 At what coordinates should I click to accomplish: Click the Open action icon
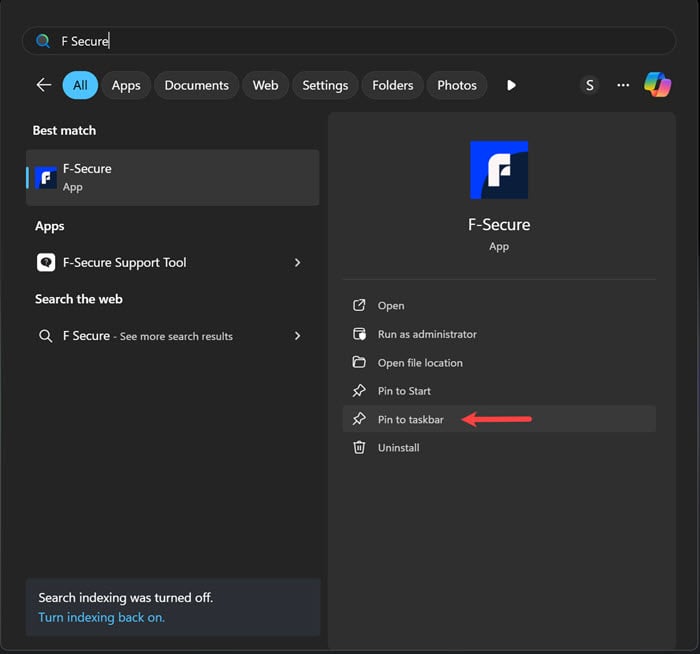[359, 305]
